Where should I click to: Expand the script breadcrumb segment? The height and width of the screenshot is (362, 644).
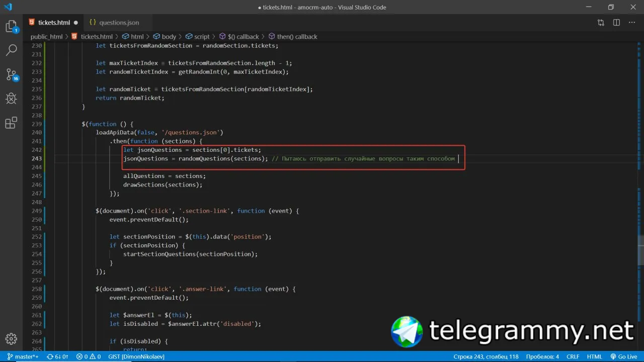(202, 37)
